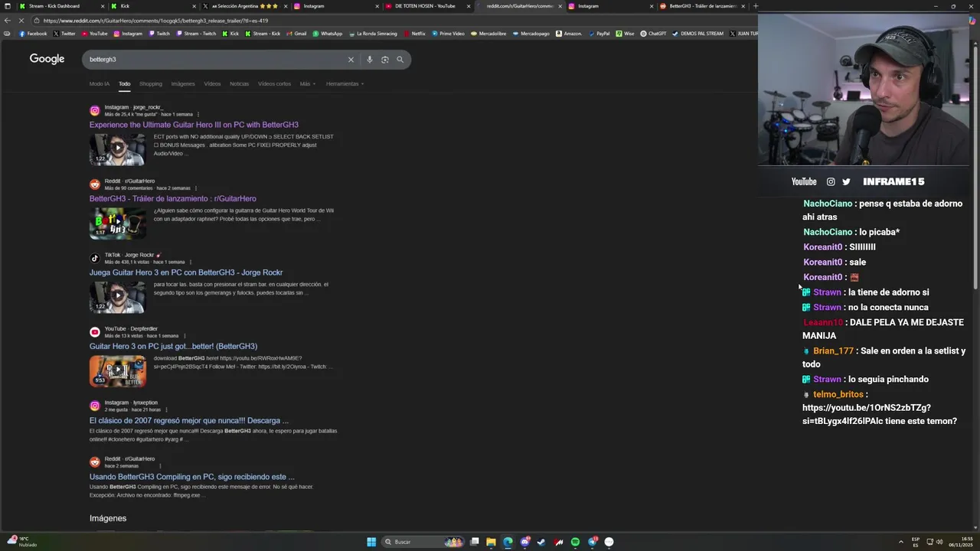This screenshot has width=980, height=551.
Task: Open options menu for the lynxeption Instagram result
Action: point(166,409)
